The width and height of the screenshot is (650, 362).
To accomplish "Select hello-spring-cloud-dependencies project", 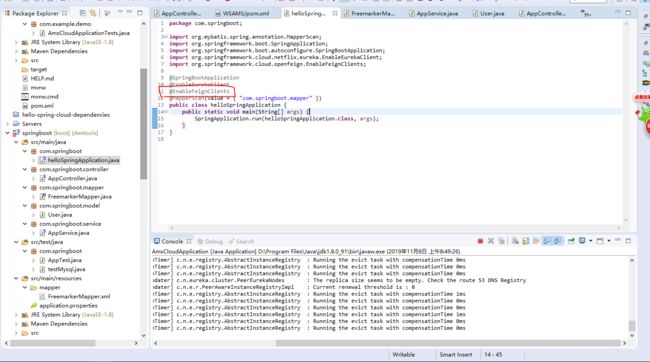I will coord(66,115).
